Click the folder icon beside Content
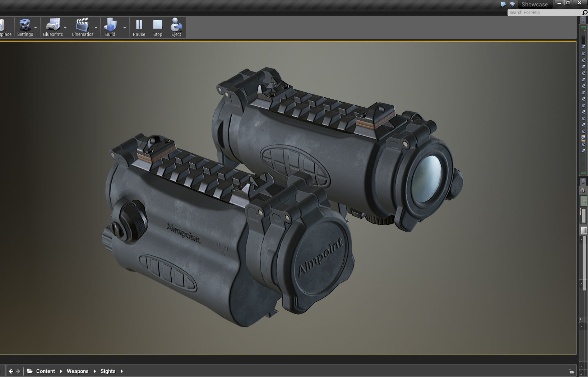 (x=30, y=371)
